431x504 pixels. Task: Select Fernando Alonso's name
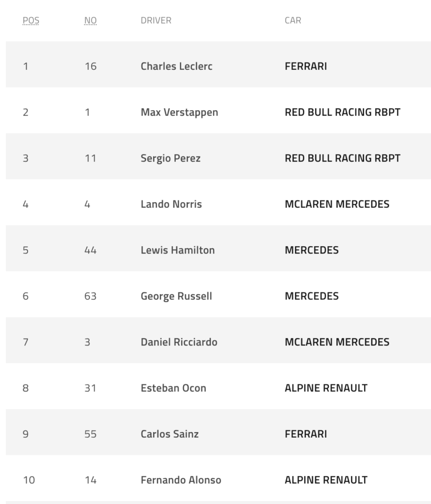coord(181,480)
